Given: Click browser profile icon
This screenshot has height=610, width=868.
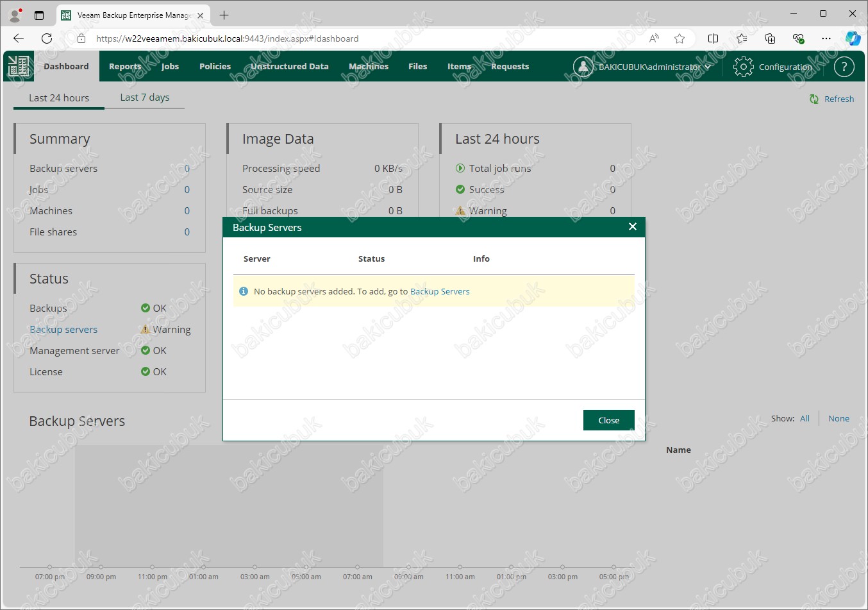Looking at the screenshot, I should (x=15, y=14).
